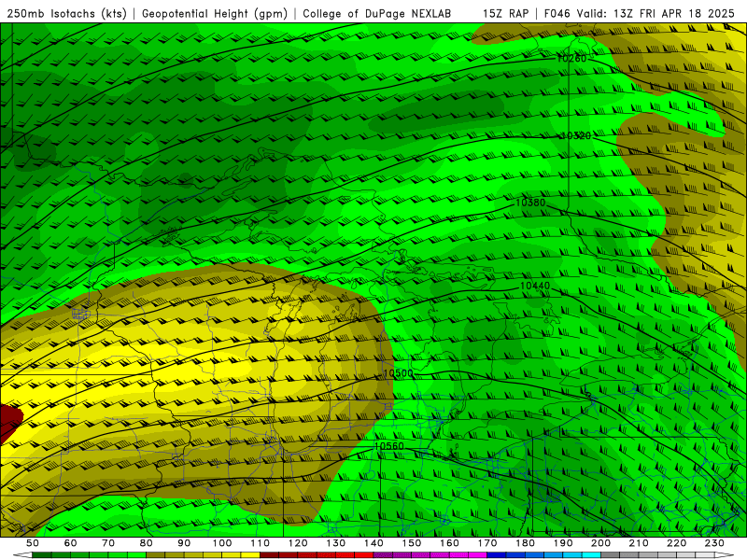The image size is (747, 560).
Task: Click the 80 value on the color scale
Action: point(147,543)
